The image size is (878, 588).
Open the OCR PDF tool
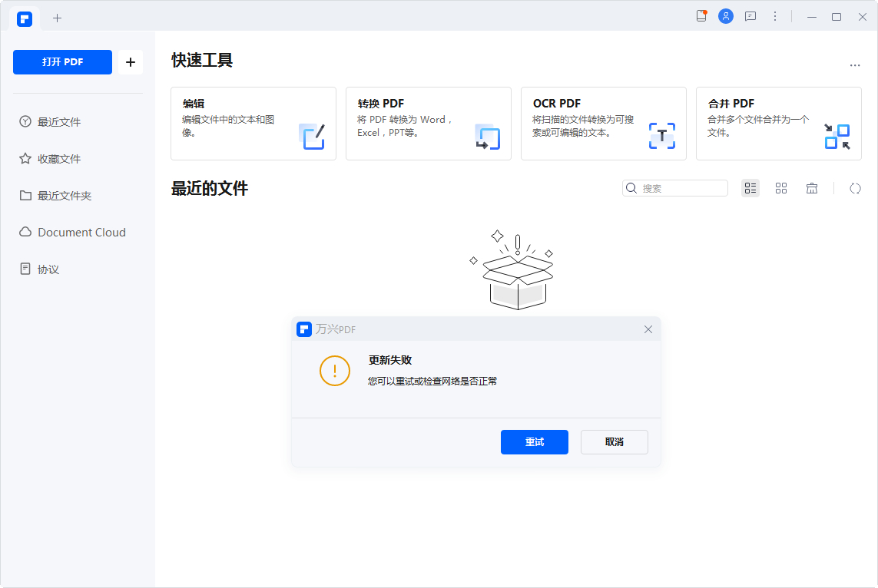tap(603, 124)
